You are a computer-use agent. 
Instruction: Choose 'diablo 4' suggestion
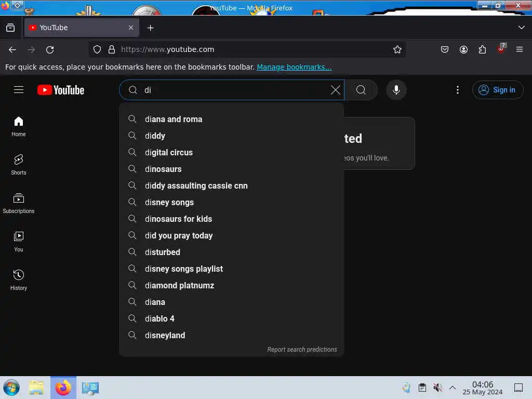tap(232, 318)
